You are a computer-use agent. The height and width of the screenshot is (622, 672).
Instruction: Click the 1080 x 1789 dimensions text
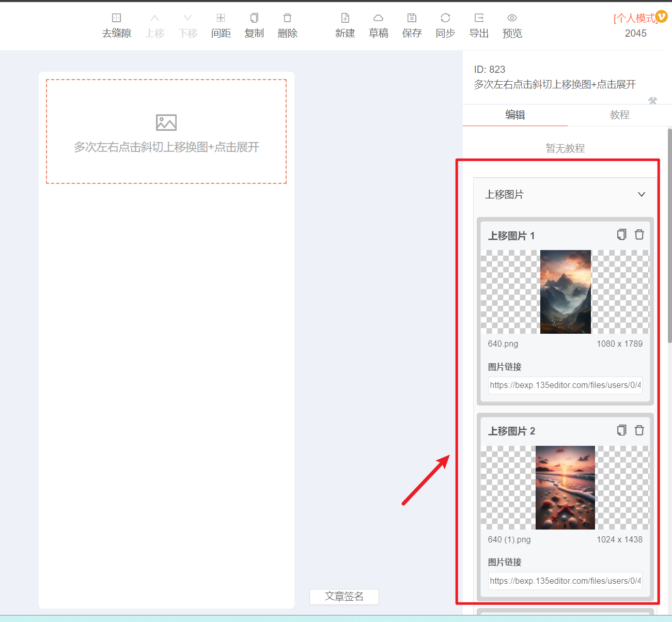620,344
